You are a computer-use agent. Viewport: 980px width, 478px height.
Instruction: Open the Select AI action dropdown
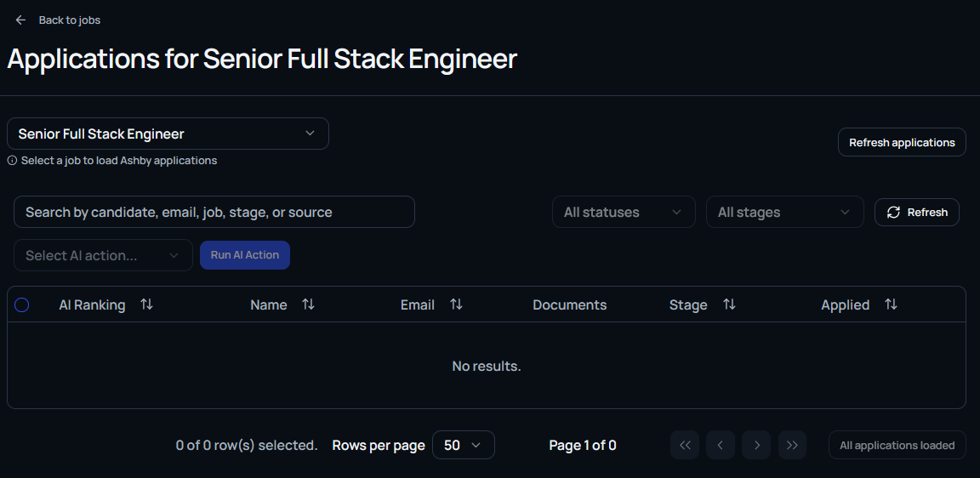pos(103,255)
